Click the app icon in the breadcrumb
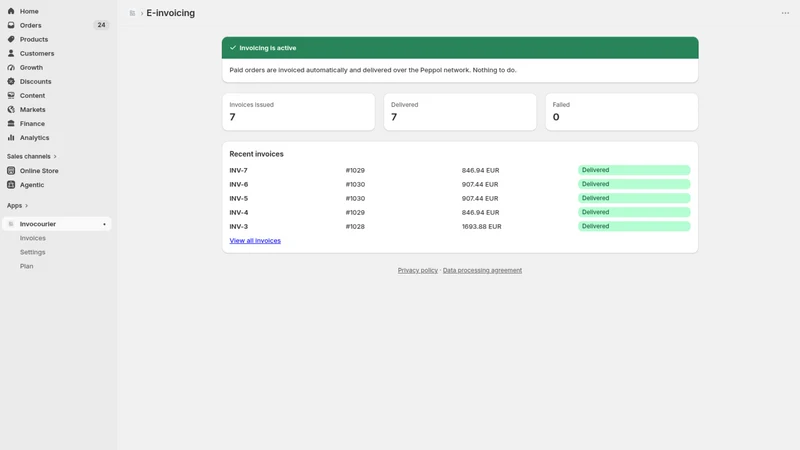Screen dimensions: 800x450 [x=132, y=13]
